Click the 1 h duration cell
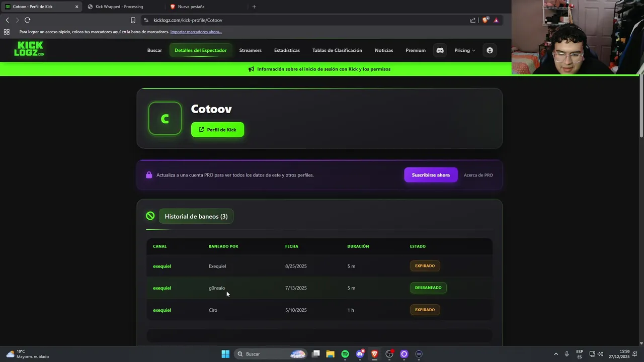 351,310
